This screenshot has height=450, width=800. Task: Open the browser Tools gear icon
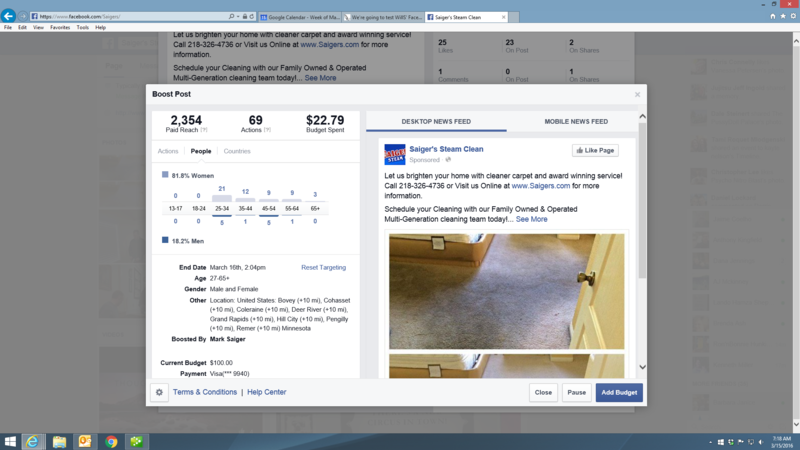click(793, 16)
